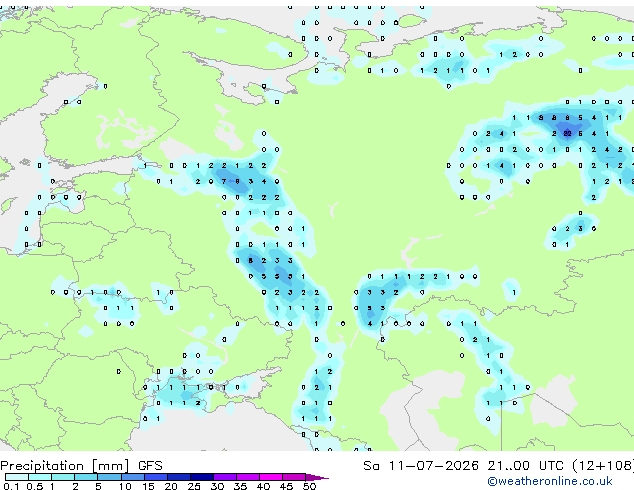
Task: Click the "Sa 11-07-2026 21..00 UTC (12+108)" timestamp
Action: click(498, 466)
